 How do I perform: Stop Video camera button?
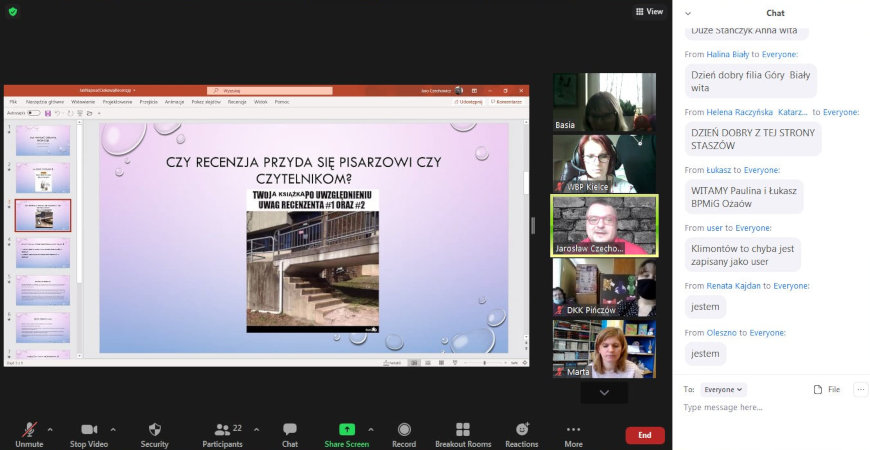(x=89, y=434)
